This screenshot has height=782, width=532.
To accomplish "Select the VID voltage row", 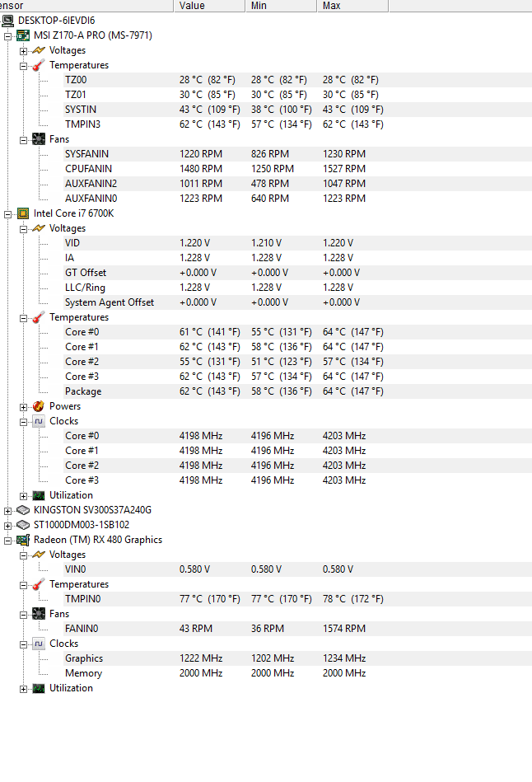I will [298, 243].
